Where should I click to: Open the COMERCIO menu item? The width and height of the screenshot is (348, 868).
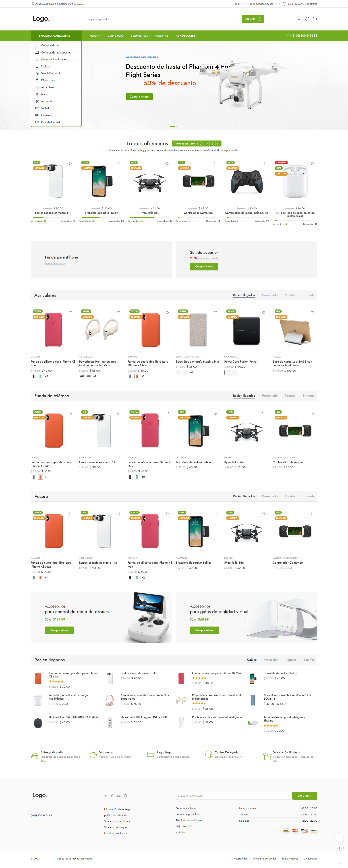tap(116, 36)
